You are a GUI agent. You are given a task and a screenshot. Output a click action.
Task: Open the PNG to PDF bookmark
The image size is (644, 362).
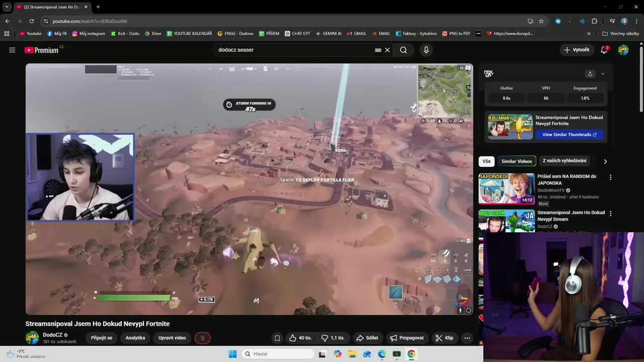tap(456, 34)
